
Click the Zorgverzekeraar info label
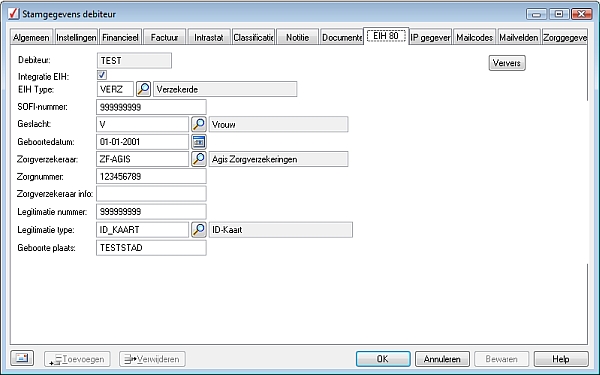point(55,194)
